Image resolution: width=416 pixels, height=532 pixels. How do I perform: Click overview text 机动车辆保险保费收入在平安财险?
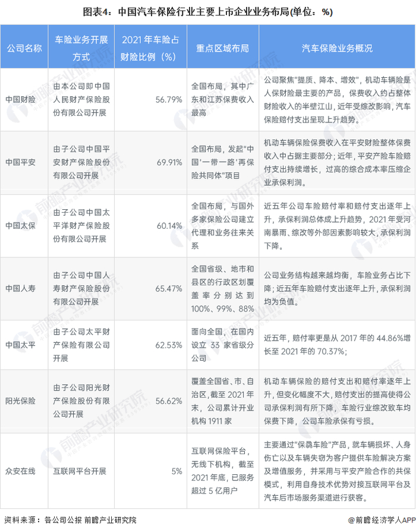[338, 162]
